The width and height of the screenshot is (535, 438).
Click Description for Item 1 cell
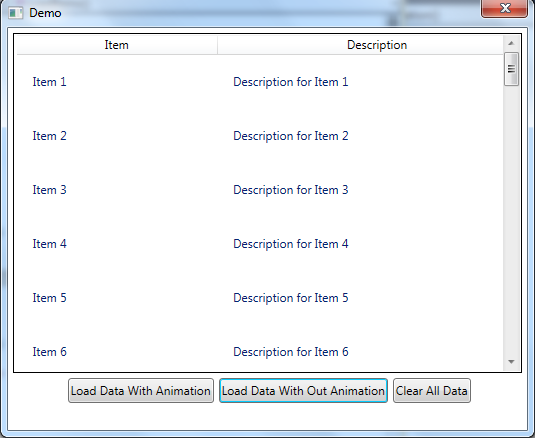[291, 82]
